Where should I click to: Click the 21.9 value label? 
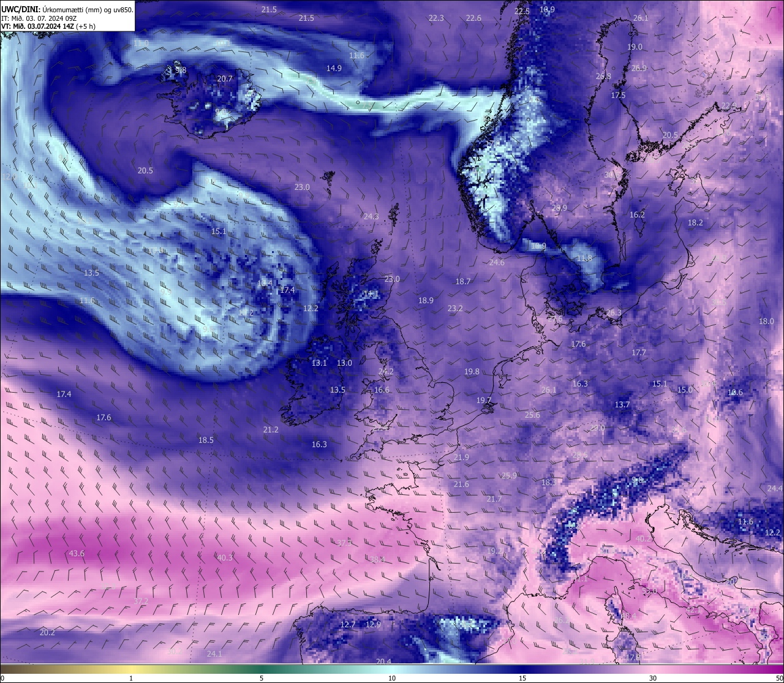pos(461,458)
